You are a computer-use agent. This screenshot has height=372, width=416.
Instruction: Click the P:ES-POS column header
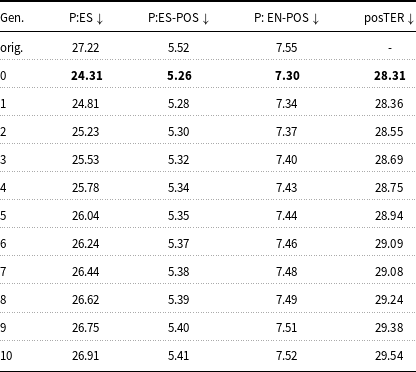tap(178, 18)
